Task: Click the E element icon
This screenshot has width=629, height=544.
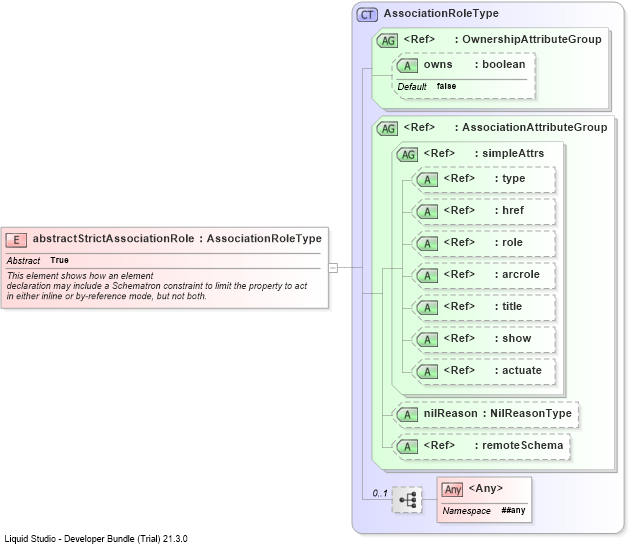Action: click(16, 240)
